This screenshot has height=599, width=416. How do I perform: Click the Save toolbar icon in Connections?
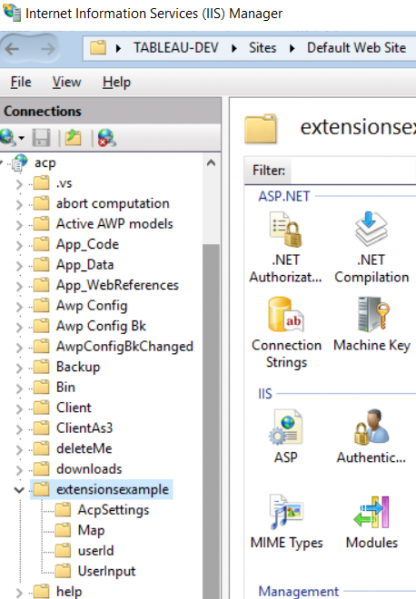pyautogui.click(x=41, y=138)
